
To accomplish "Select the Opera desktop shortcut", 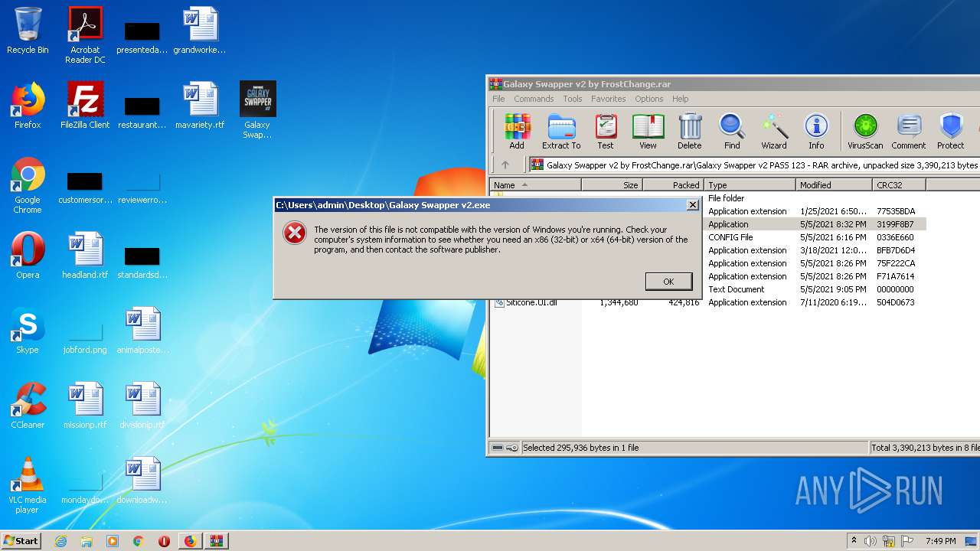I will pyautogui.click(x=28, y=256).
